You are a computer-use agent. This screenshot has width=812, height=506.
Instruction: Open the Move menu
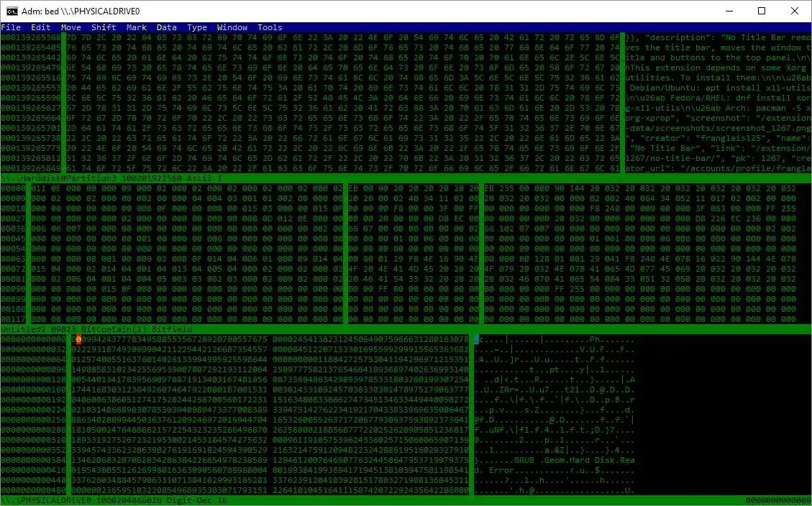tap(71, 27)
